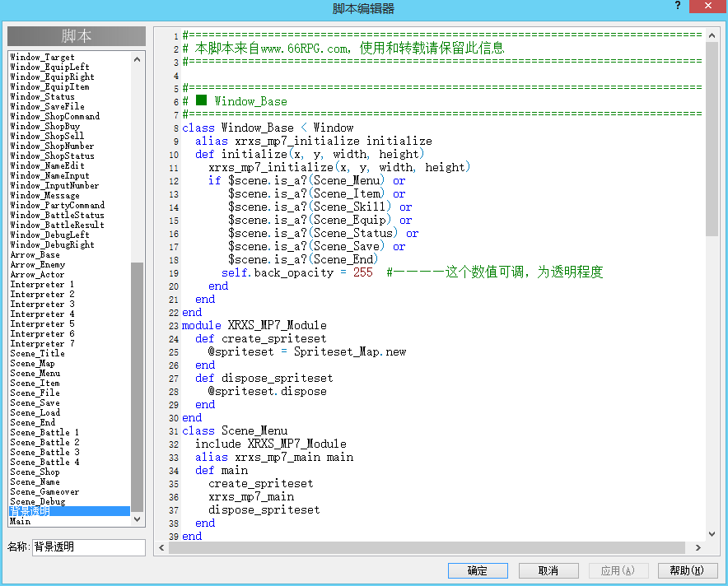Select the Scene_Debug script
Screen dimensions: 728x586
coord(38,501)
